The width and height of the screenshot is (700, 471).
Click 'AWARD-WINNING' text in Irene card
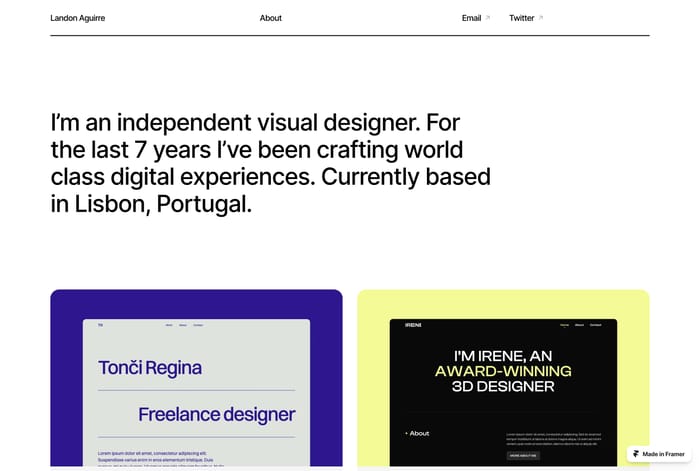[x=503, y=371]
